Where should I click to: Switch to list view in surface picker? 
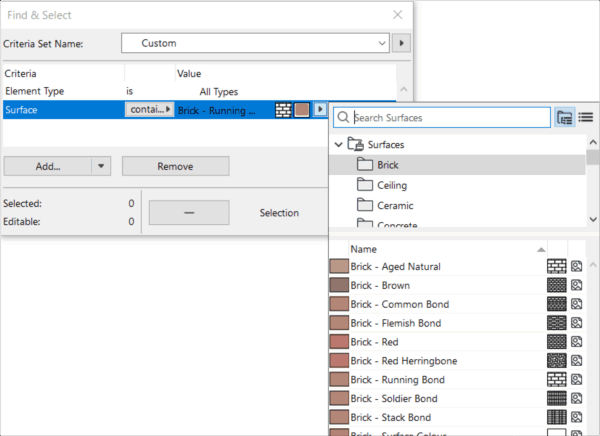(x=586, y=118)
